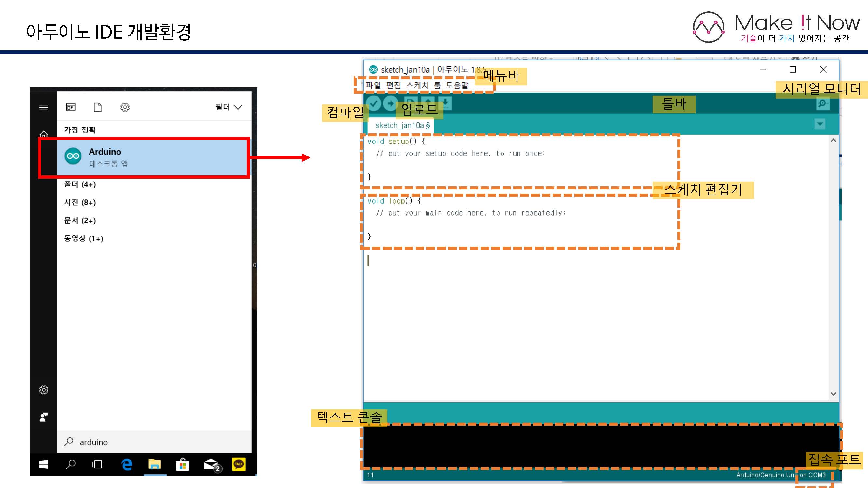Open the 파일 menu
Viewport: 868px width, 488px height.
[x=373, y=85]
